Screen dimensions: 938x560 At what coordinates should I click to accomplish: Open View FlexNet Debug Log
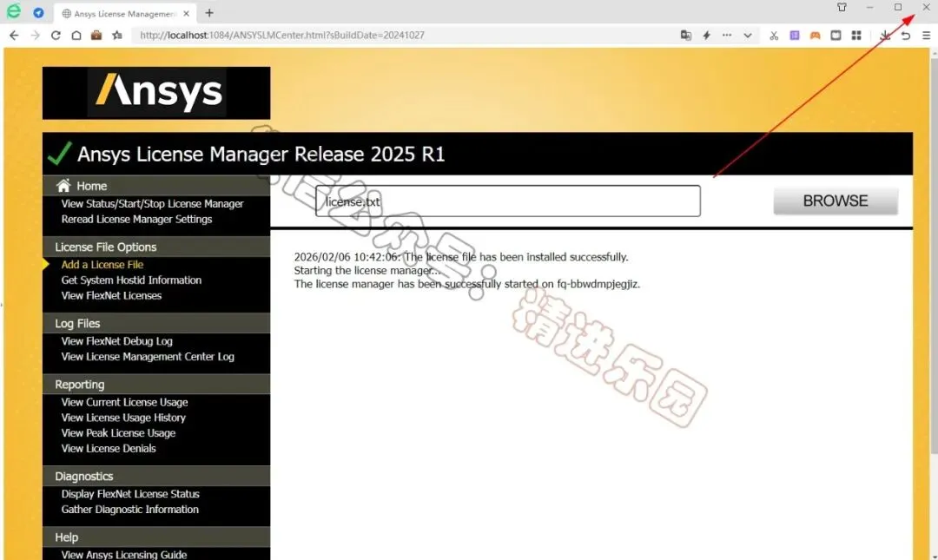(x=116, y=341)
